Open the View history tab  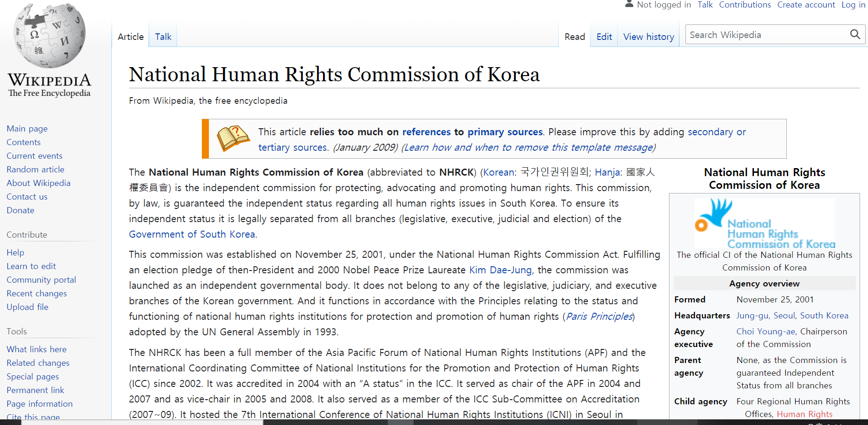[x=648, y=37]
